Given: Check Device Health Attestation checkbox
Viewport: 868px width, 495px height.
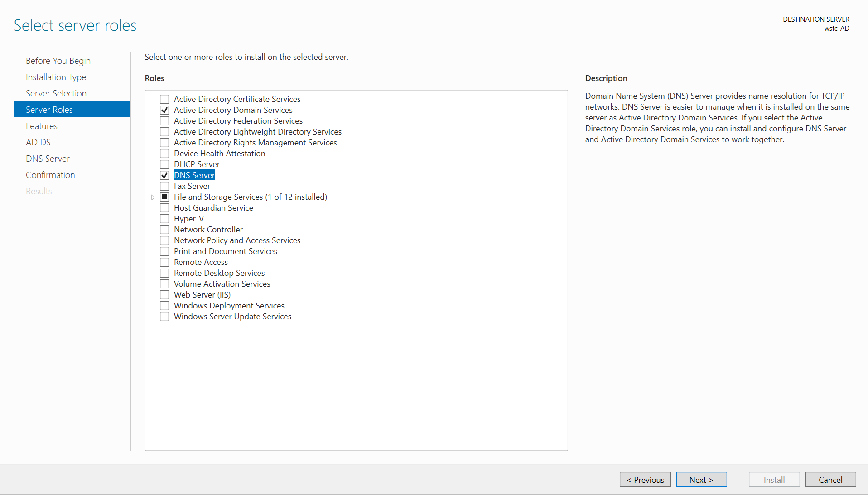Looking at the screenshot, I should click(x=164, y=154).
